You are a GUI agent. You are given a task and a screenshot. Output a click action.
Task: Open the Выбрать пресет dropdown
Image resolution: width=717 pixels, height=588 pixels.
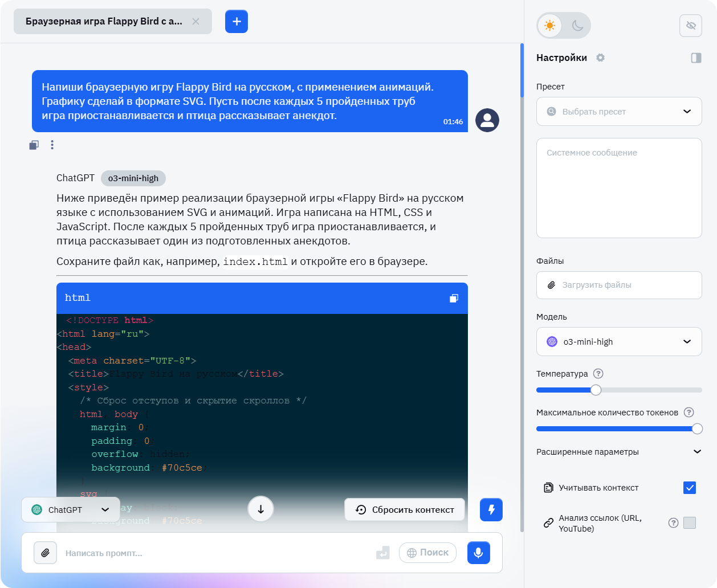(x=619, y=112)
